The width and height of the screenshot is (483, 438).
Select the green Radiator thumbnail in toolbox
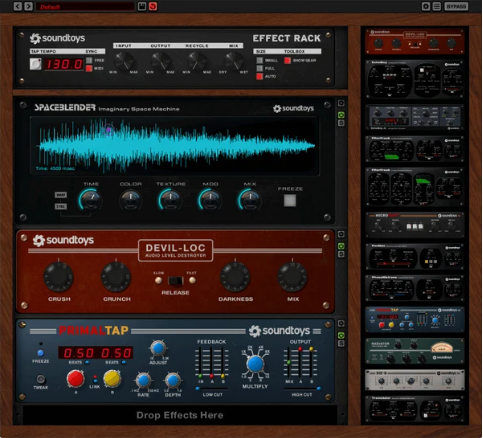tap(414, 351)
